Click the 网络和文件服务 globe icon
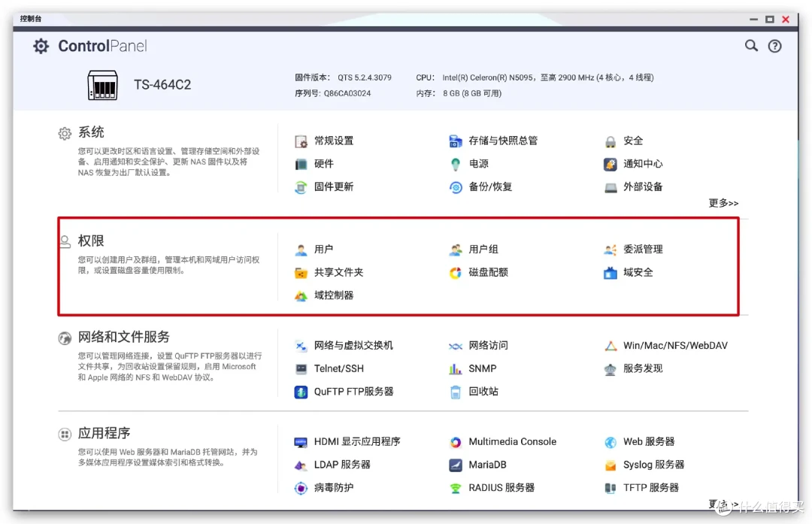 65,338
